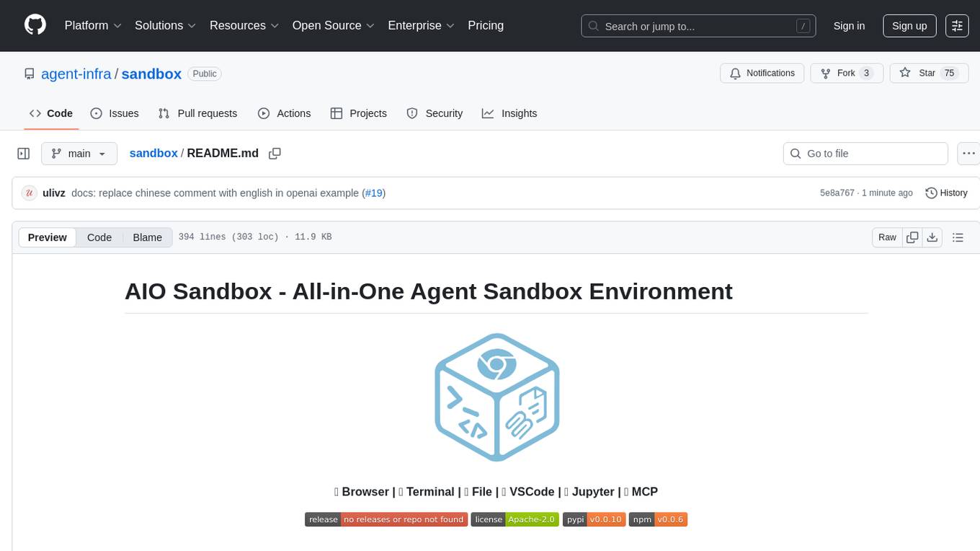This screenshot has height=551, width=980.
Task: Open the more file actions menu
Action: click(969, 154)
